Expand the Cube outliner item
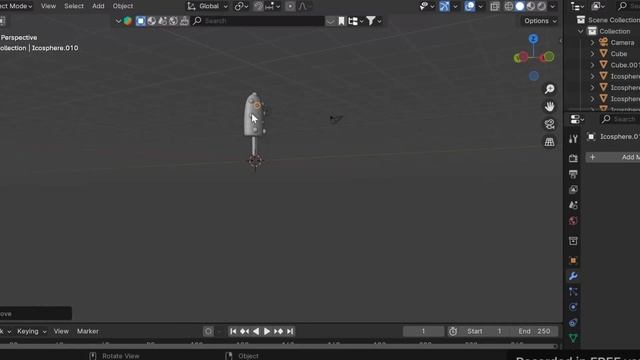The width and height of the screenshot is (640, 360). (592, 54)
